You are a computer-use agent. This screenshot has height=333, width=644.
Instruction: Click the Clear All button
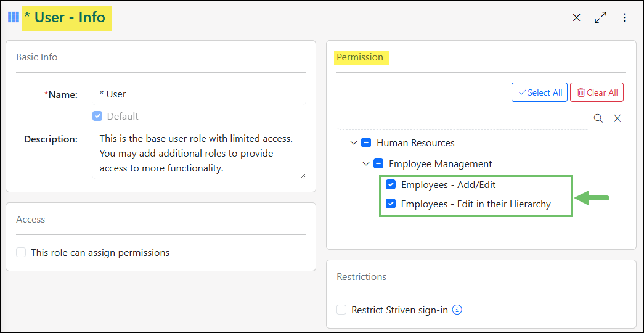coord(597,92)
